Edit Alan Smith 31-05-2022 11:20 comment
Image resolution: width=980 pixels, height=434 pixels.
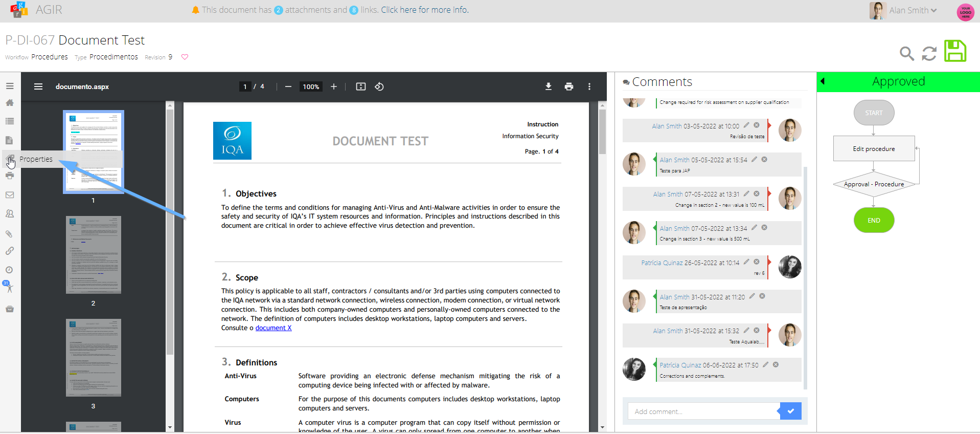click(752, 296)
